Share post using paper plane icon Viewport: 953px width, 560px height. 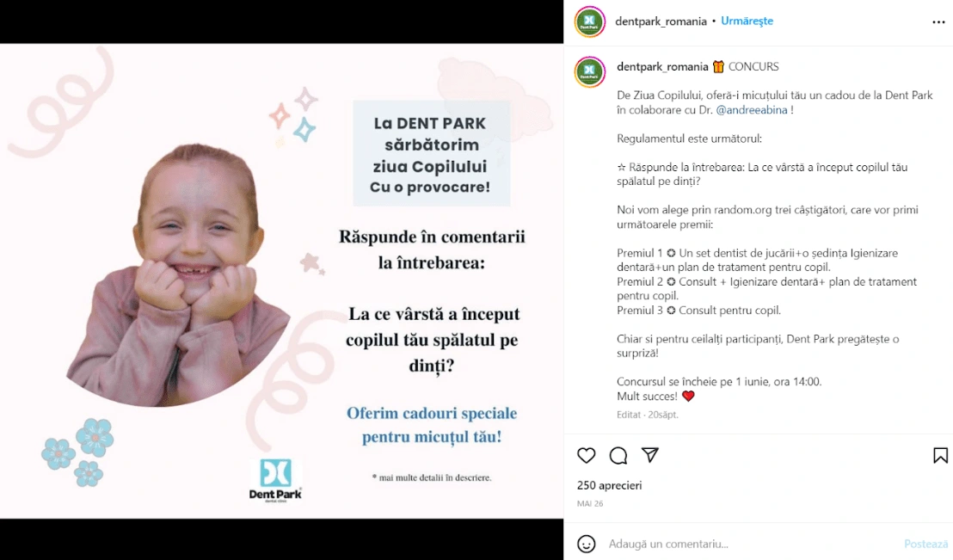point(649,455)
